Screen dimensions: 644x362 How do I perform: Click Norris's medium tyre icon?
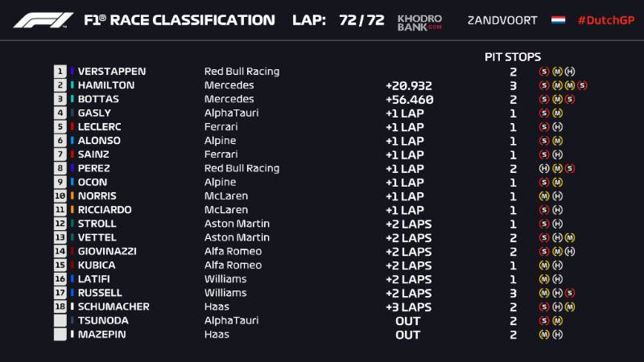544,196
